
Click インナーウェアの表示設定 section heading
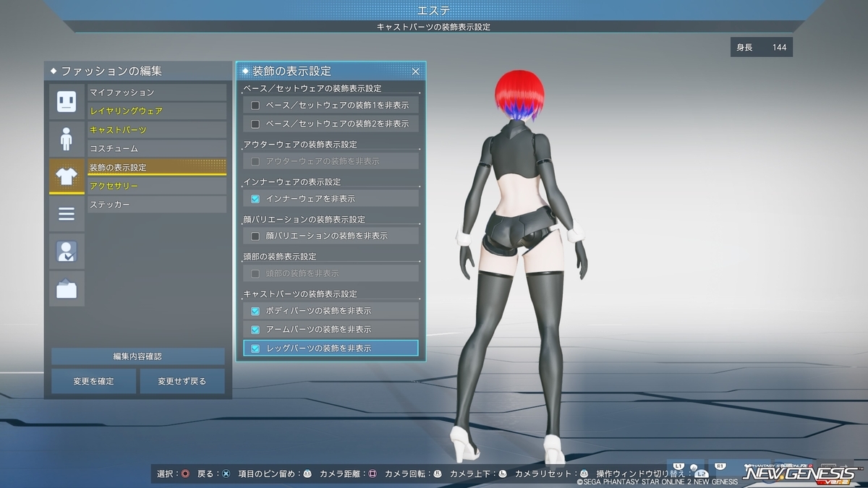pyautogui.click(x=292, y=182)
